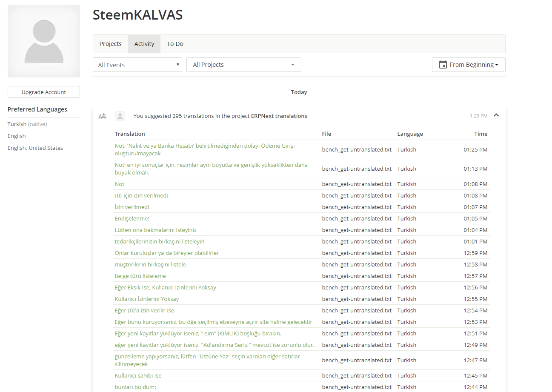This screenshot has width=552, height=392.
Task: Open translation 'Endişelenme!'
Action: 132,218
